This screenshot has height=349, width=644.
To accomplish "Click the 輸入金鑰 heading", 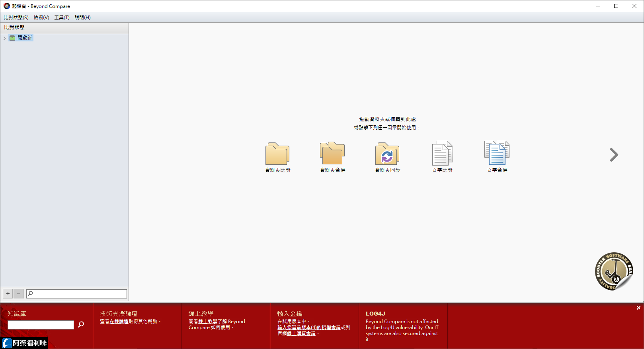I will coord(290,314).
